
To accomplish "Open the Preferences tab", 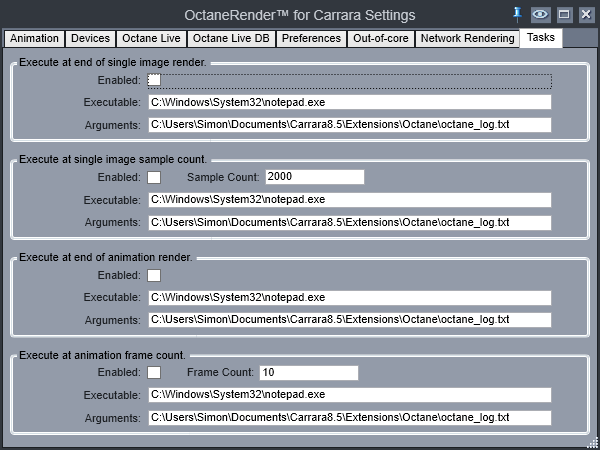I will pyautogui.click(x=311, y=39).
